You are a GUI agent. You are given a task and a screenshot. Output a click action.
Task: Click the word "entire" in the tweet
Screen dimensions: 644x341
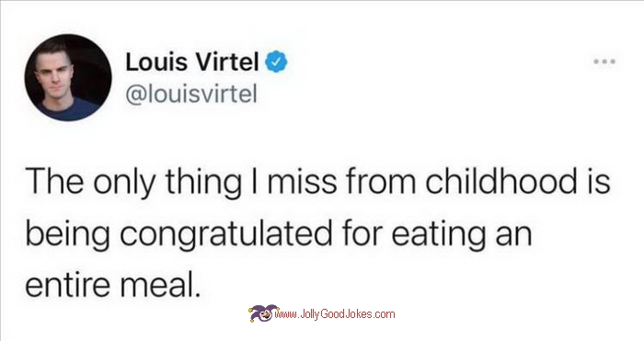coord(68,284)
